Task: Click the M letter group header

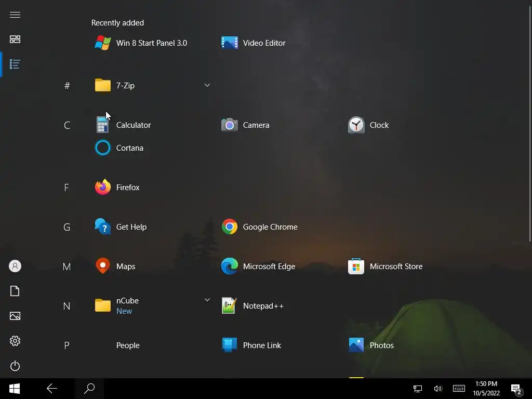Action: (67, 267)
